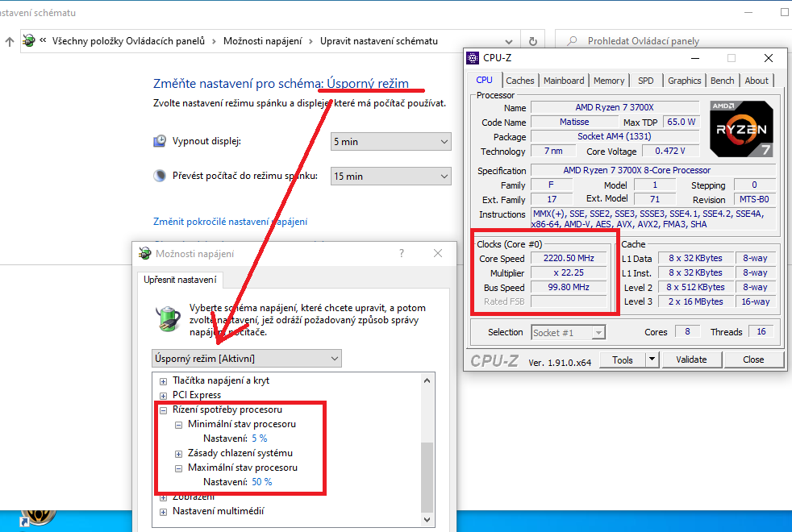The width and height of the screenshot is (792, 532).
Task: Expand Tlačítka napájení a kryt node
Action: pos(163,381)
